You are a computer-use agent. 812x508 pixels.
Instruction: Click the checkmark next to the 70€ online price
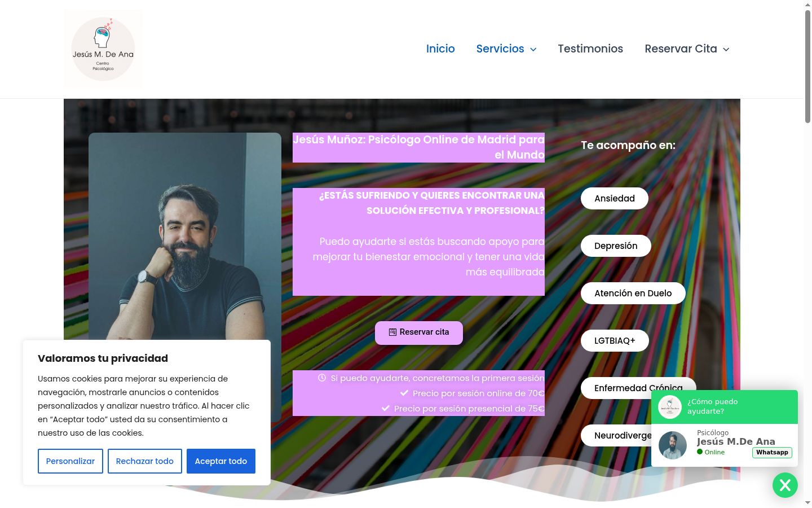click(x=404, y=393)
